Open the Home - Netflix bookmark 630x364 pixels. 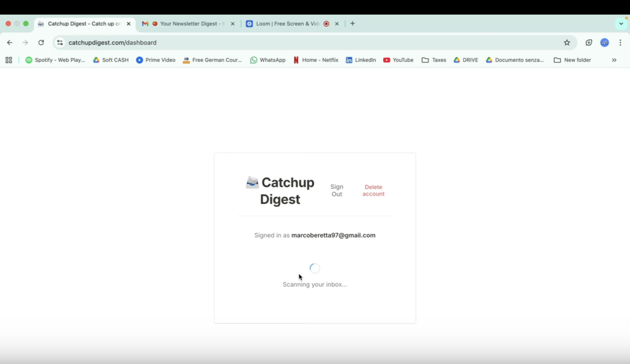pos(316,60)
